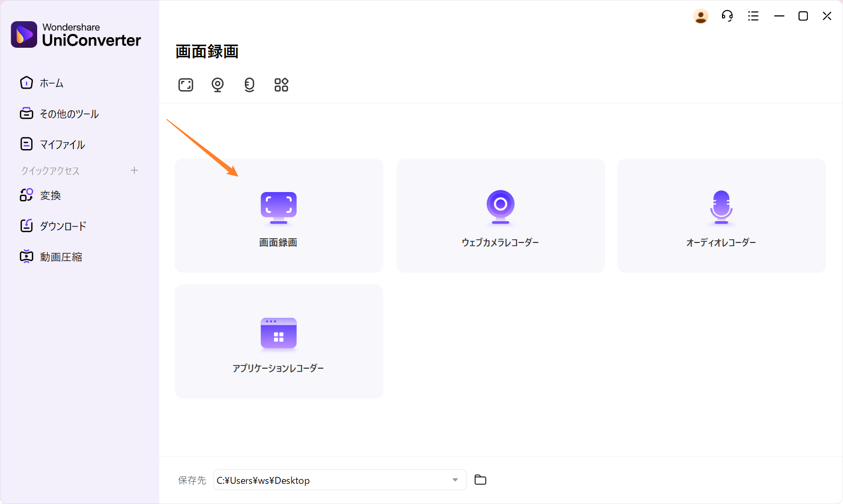Minimize the UniConverter window
The image size is (843, 504).
point(779,16)
